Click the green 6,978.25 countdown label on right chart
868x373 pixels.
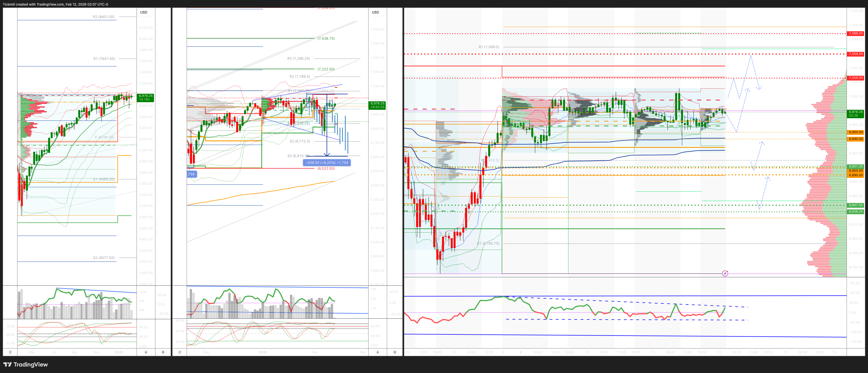(856, 113)
